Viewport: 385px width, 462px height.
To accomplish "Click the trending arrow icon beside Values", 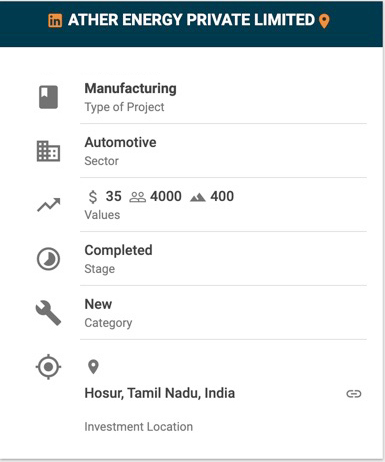I will pyautogui.click(x=49, y=205).
